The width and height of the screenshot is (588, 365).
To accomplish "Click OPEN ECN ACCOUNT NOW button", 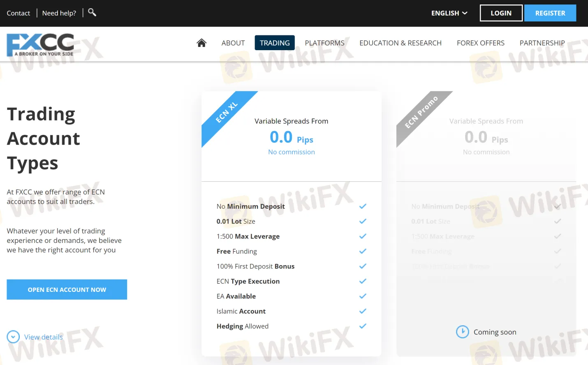I will coord(67,290).
